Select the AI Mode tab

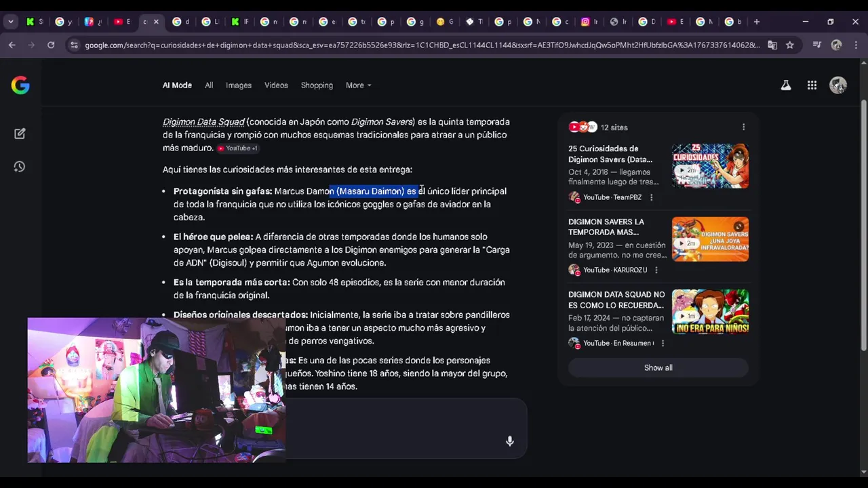(177, 85)
